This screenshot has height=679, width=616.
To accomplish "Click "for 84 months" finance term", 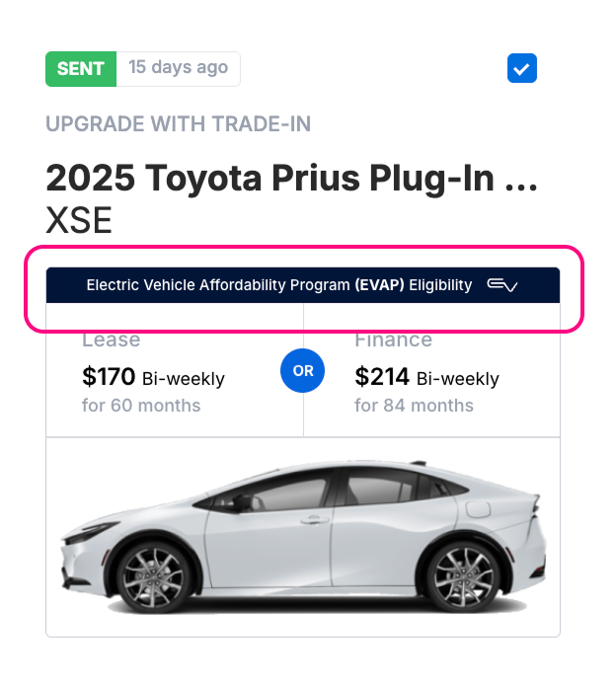I will click(414, 406).
